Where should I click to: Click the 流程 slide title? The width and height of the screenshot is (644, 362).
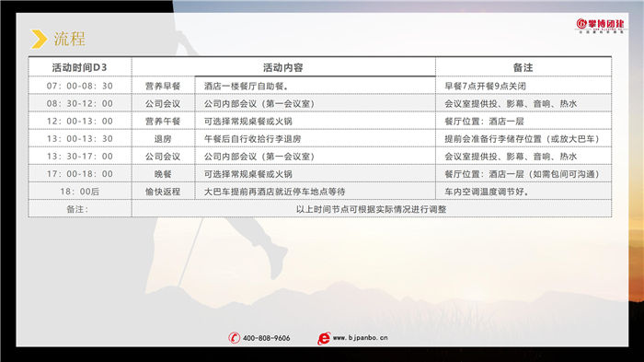click(x=69, y=39)
